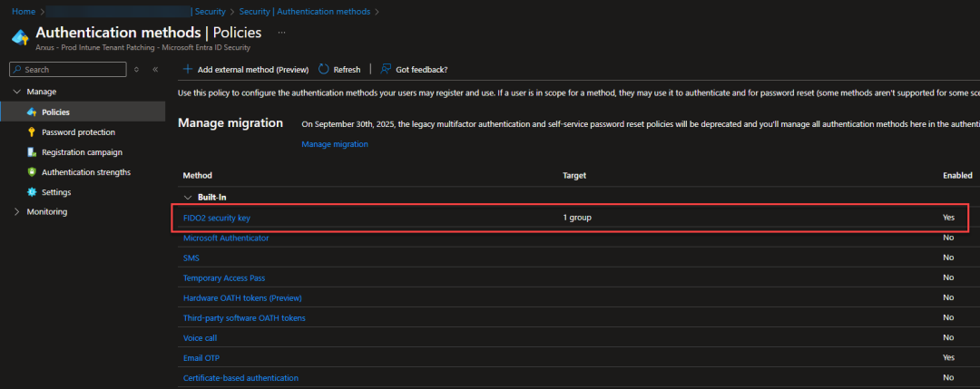Open Authentication strengths in the sidebar

[x=86, y=172]
